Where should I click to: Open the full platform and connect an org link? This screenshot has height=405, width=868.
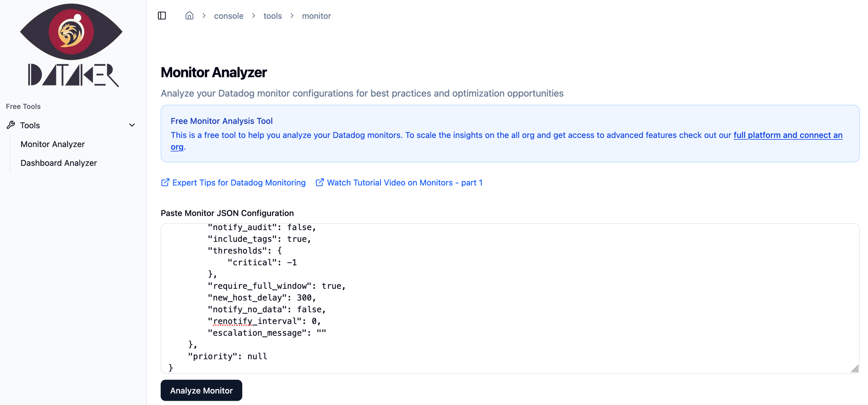(x=788, y=135)
